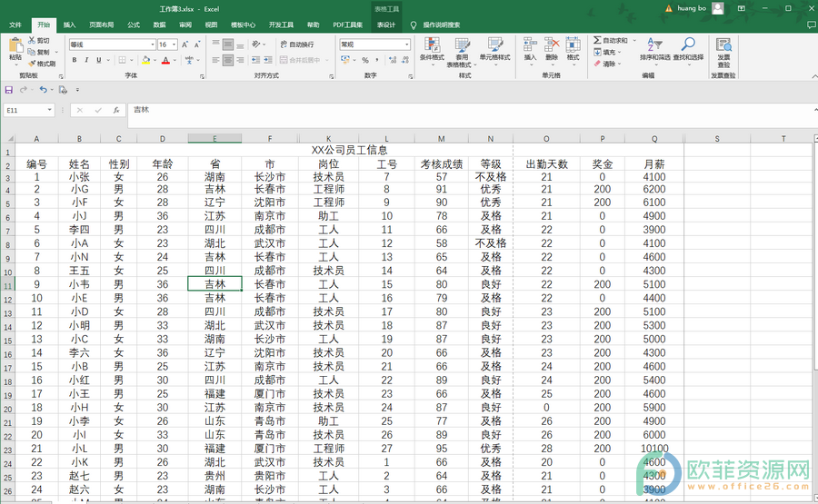The image size is (818, 504).
Task: Click the insert function fx icon
Action: (x=116, y=110)
